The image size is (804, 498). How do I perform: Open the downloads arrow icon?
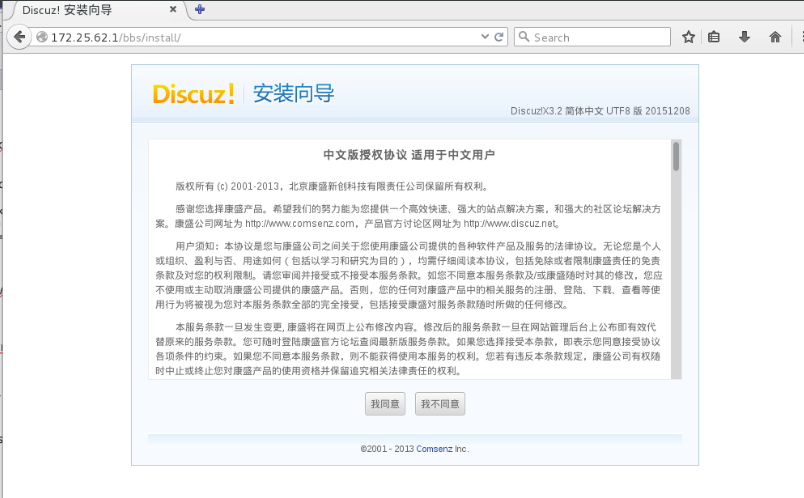744,37
